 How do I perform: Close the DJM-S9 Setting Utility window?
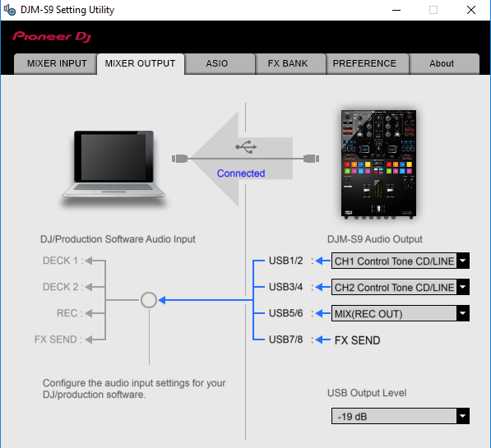(x=471, y=10)
